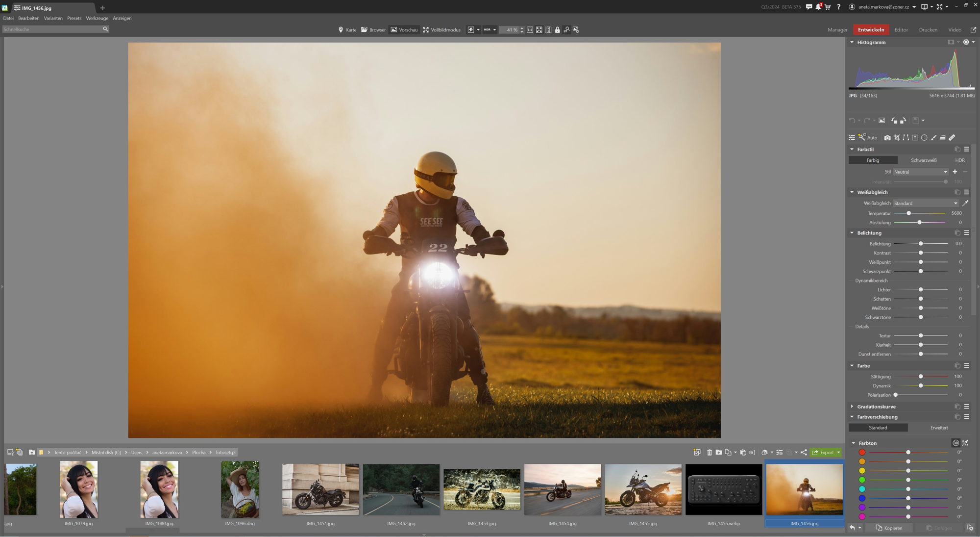Open the Karte map view
The height and width of the screenshot is (537, 980).
point(347,30)
